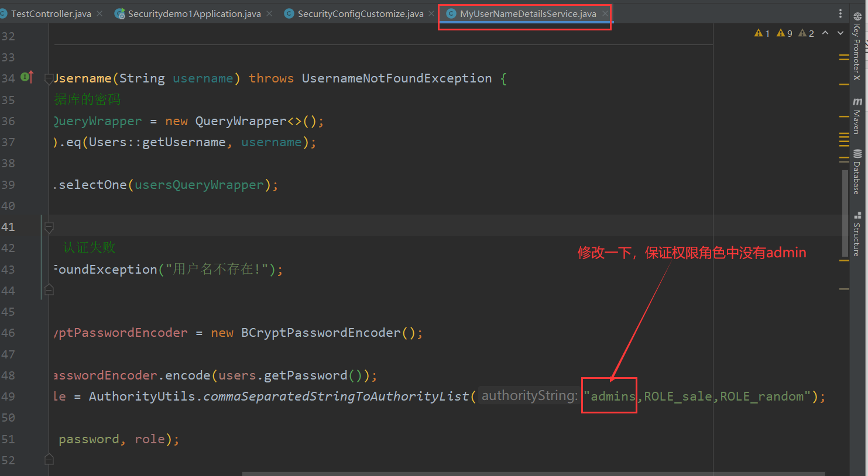This screenshot has height=476, width=868.
Task: Show the nine warnings inspection indicator
Action: point(784,33)
